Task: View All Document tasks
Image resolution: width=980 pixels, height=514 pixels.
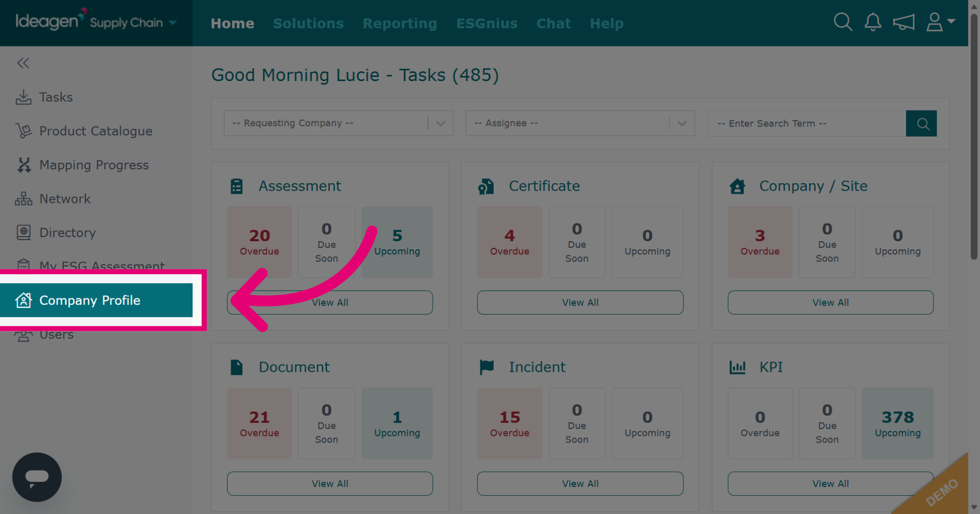Action: click(330, 483)
